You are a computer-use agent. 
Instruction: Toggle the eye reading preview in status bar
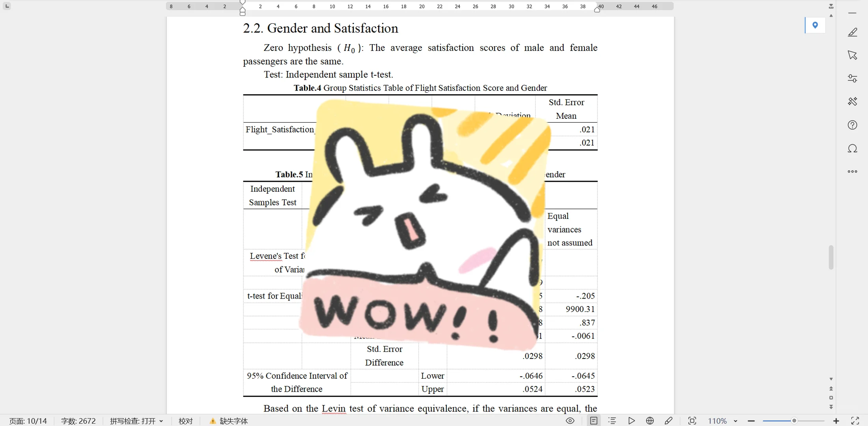coord(570,420)
